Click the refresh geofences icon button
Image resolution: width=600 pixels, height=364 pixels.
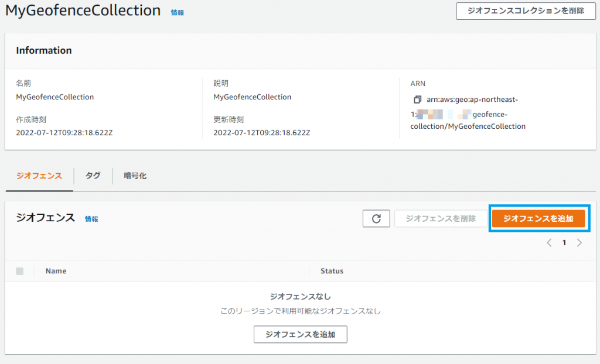[376, 219]
